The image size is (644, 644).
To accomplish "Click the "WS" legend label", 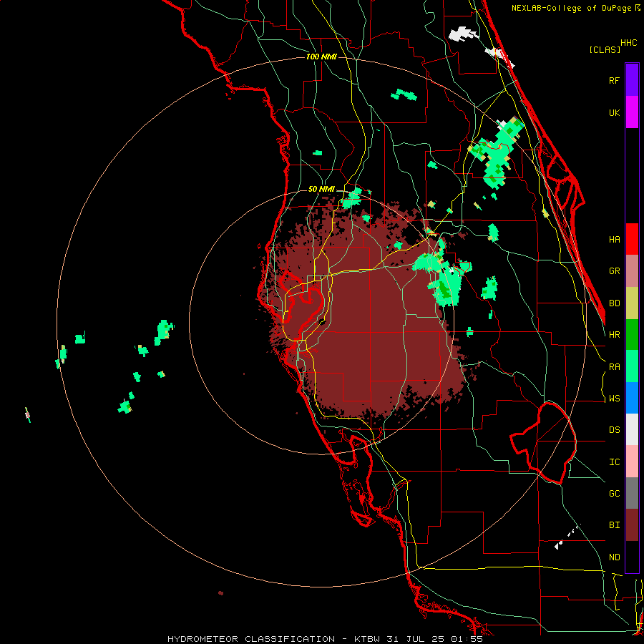I will 614,399.
